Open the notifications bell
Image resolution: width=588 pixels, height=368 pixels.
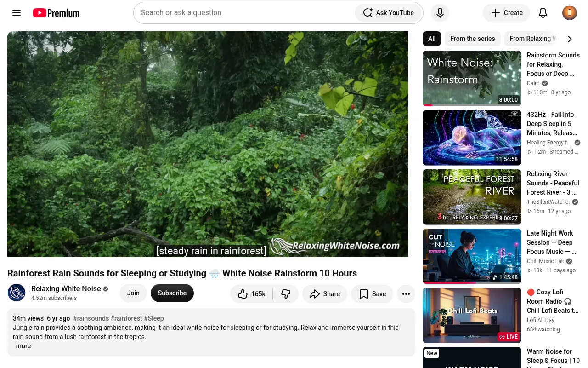543,13
